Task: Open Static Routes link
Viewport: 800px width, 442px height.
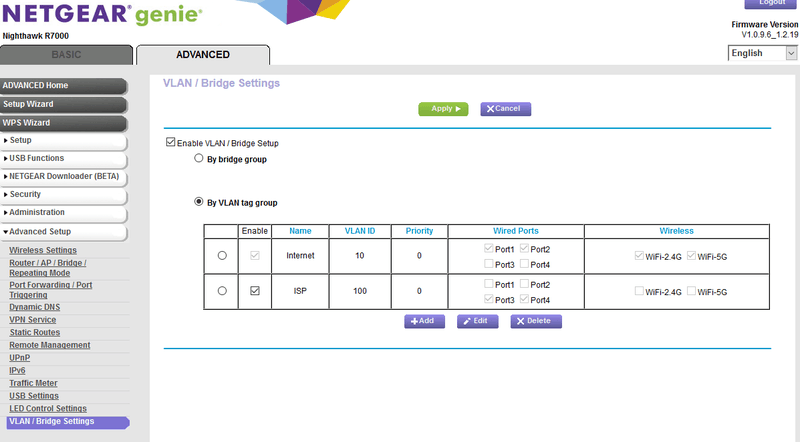Action: click(x=35, y=332)
